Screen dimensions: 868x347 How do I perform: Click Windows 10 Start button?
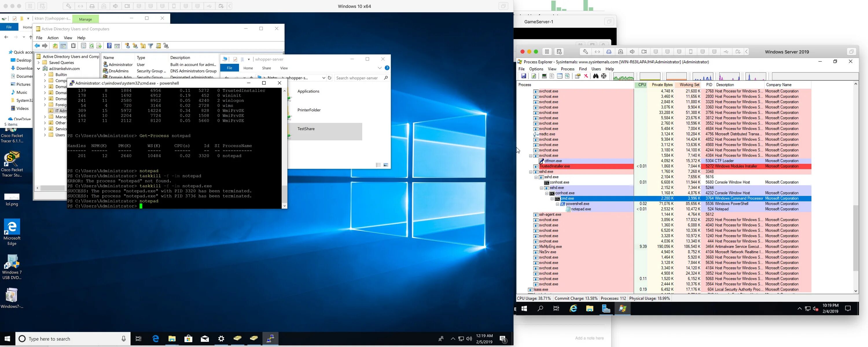click(x=8, y=339)
